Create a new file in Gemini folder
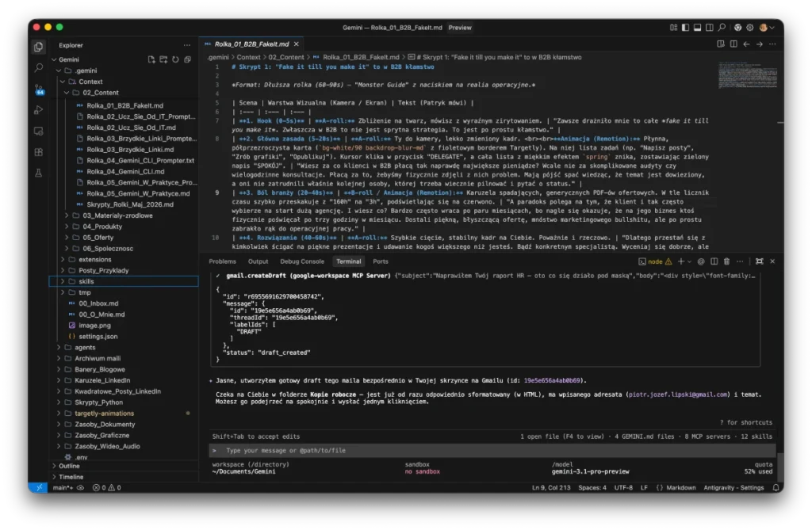Screen dimensions: 812x530 tap(151, 59)
